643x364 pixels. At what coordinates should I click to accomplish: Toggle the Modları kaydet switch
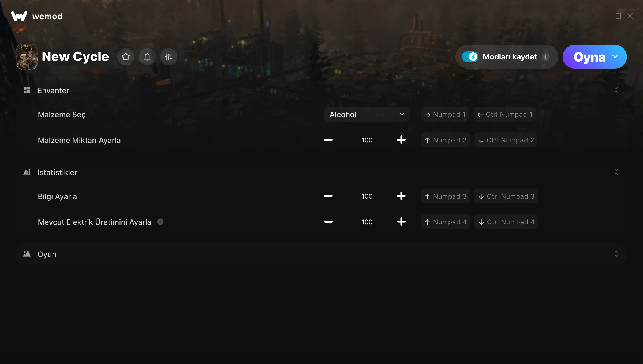(470, 57)
